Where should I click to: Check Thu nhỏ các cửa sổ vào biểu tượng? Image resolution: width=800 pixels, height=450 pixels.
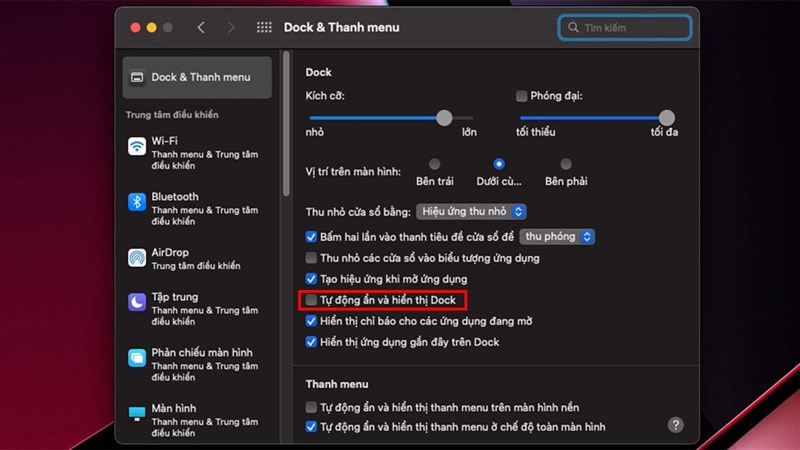[311, 258]
